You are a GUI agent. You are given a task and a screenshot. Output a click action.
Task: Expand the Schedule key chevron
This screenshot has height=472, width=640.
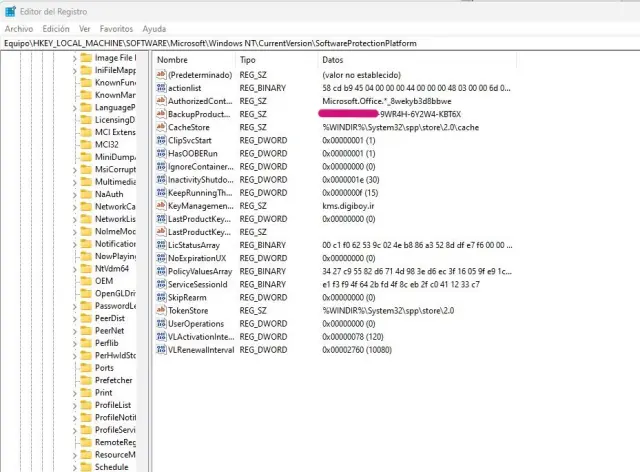(x=74, y=466)
